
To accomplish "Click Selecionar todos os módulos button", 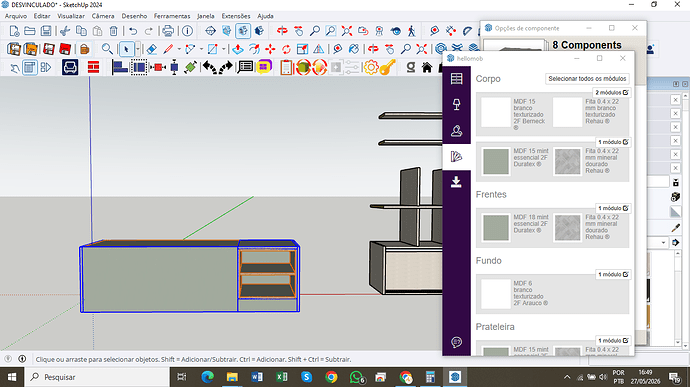I will pyautogui.click(x=587, y=78).
